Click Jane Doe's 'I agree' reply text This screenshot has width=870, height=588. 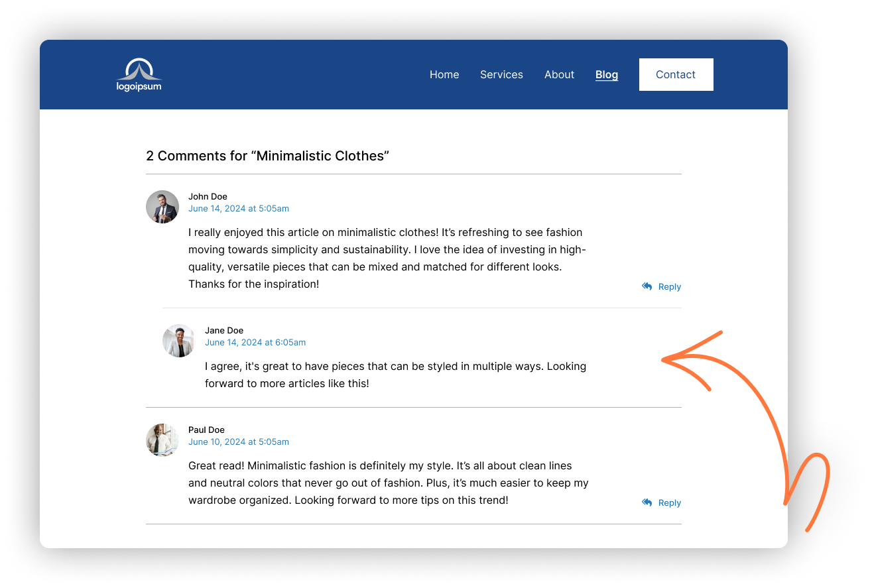click(x=396, y=375)
